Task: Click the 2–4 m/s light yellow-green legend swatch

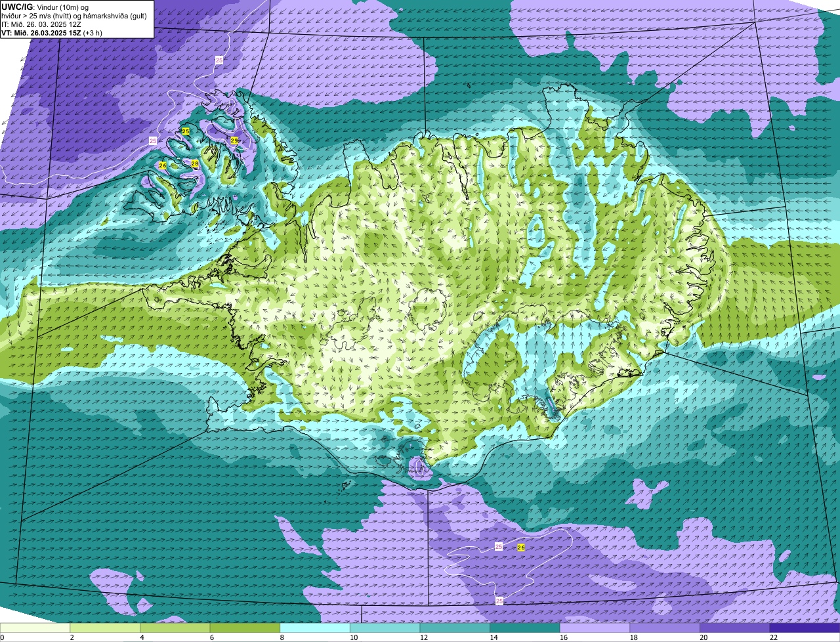Action: tap(105, 628)
